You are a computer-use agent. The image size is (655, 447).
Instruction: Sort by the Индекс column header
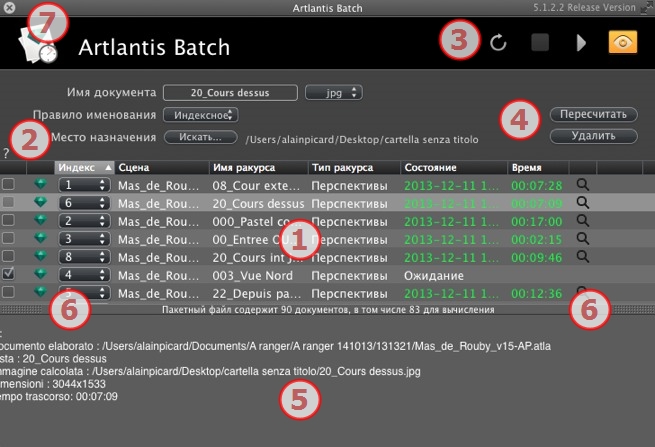84,168
